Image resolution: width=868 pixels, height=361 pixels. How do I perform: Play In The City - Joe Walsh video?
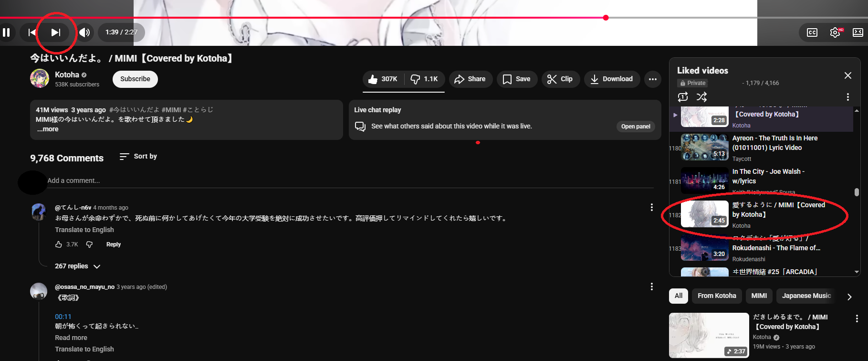[x=761, y=180]
